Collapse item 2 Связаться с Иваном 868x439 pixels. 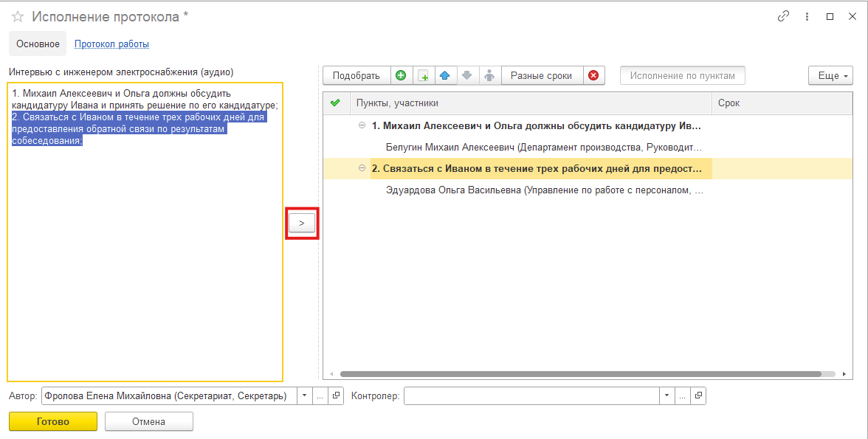(x=362, y=168)
